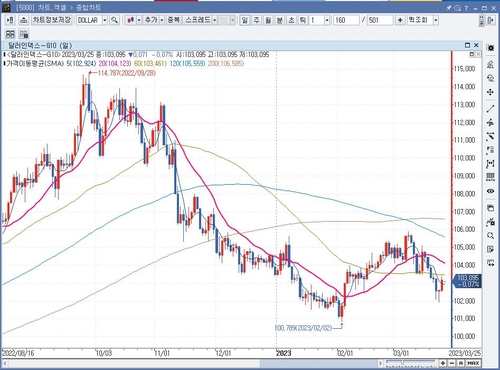Screen dimensions: 500x370
Task: Click the range bracket measurement icon in sidebar
Action: pos(490,164)
